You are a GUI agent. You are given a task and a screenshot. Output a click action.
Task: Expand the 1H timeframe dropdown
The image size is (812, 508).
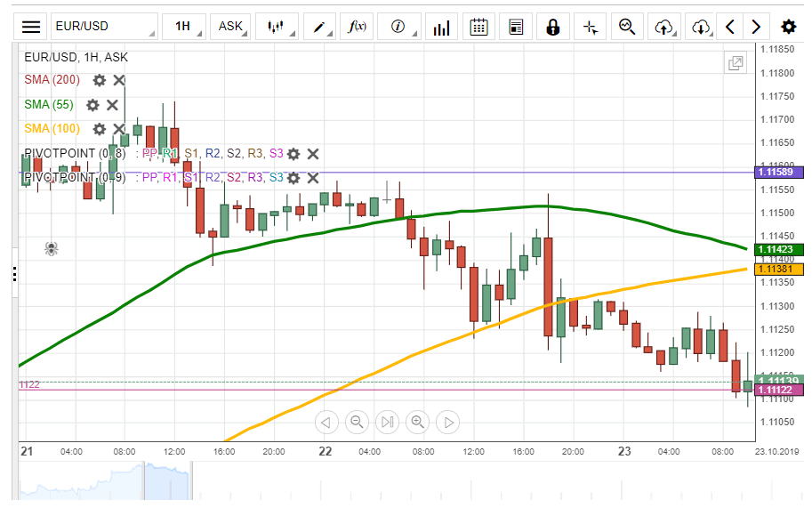pyautogui.click(x=185, y=26)
